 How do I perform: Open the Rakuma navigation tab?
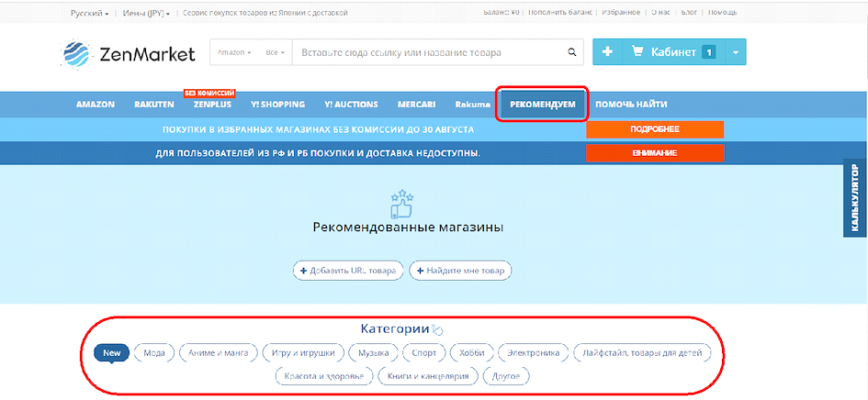[x=473, y=104]
